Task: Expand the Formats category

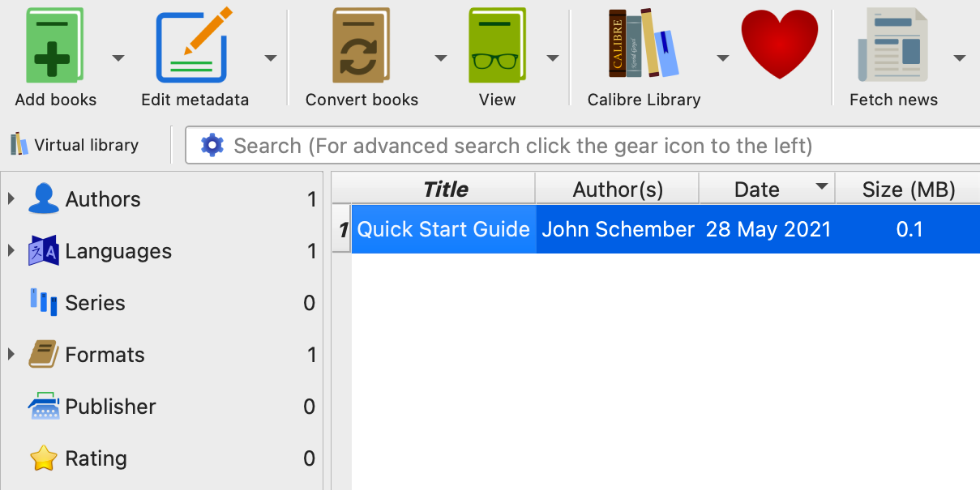Action: point(11,354)
